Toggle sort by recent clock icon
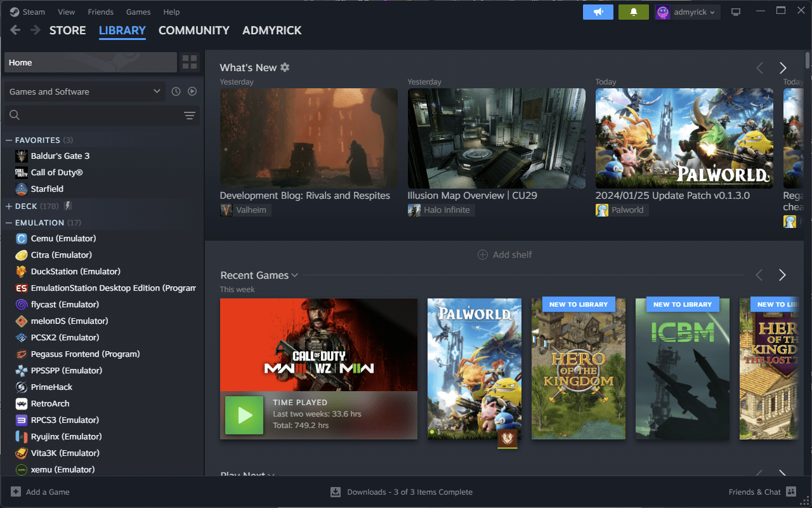 pyautogui.click(x=176, y=91)
